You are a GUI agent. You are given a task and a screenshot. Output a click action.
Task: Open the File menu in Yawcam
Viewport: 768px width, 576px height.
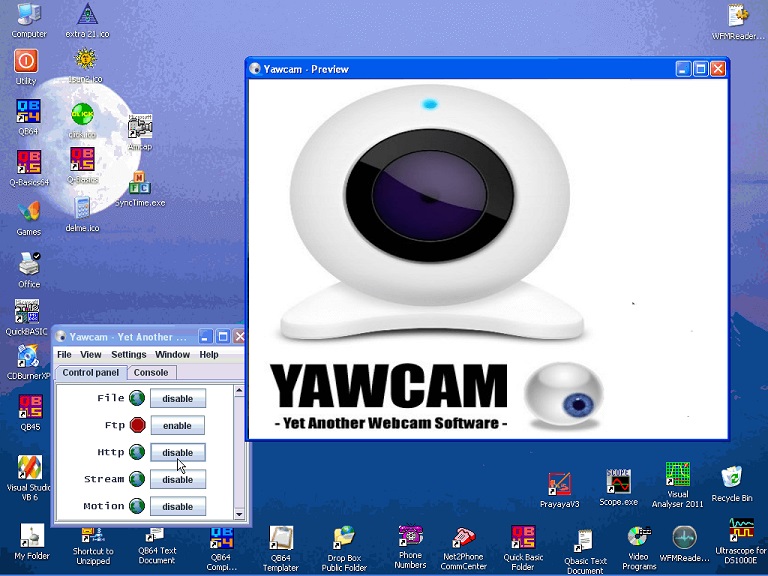tap(64, 354)
